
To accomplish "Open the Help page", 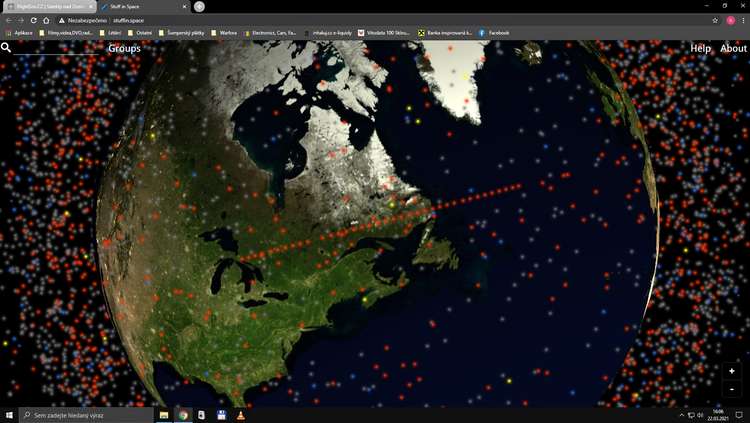I will (700, 48).
